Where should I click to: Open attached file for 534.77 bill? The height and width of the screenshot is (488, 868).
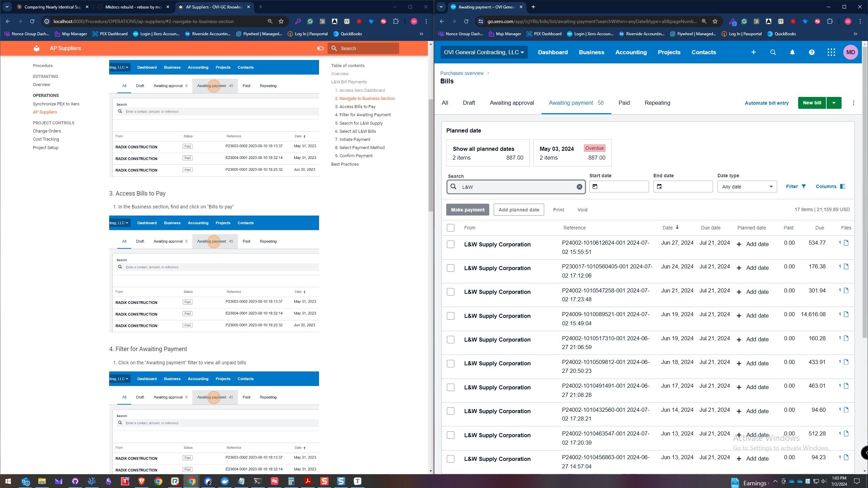click(846, 243)
